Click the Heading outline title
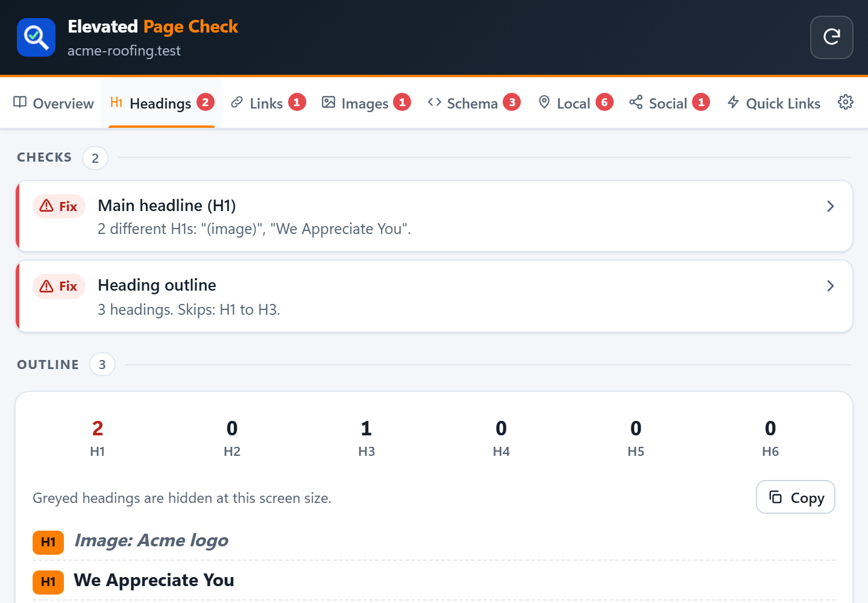Screen dimensions: 868x603 pos(157,285)
